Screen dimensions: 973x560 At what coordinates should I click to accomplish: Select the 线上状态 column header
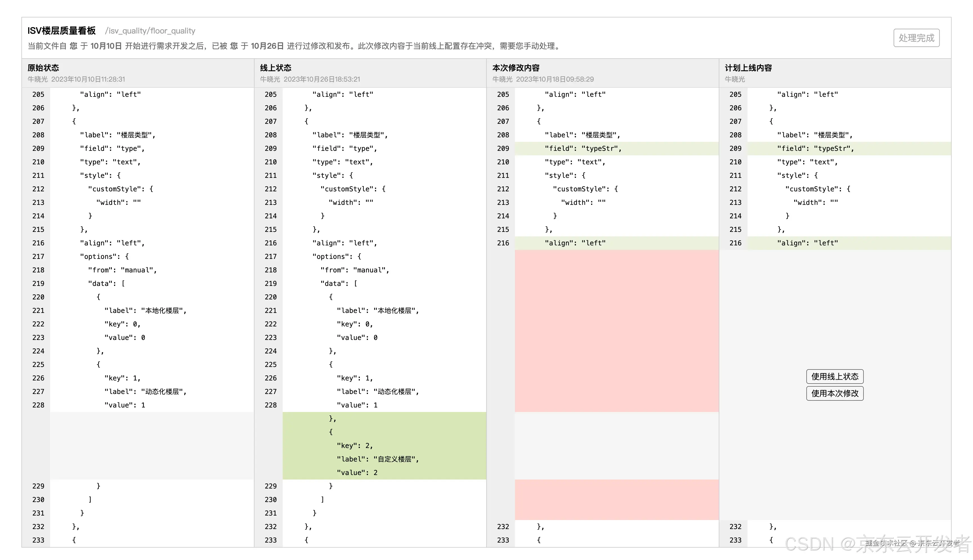tap(275, 68)
